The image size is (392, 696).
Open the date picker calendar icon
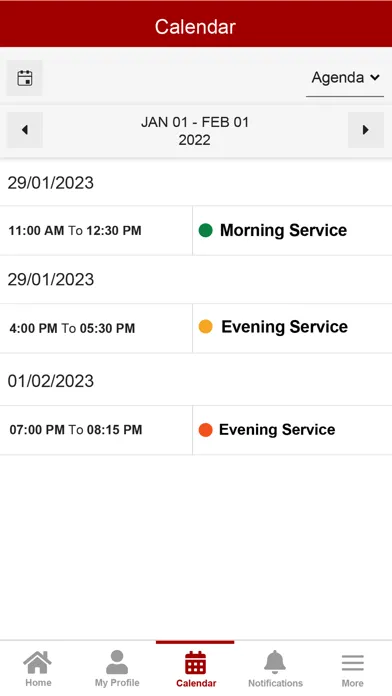click(x=24, y=78)
